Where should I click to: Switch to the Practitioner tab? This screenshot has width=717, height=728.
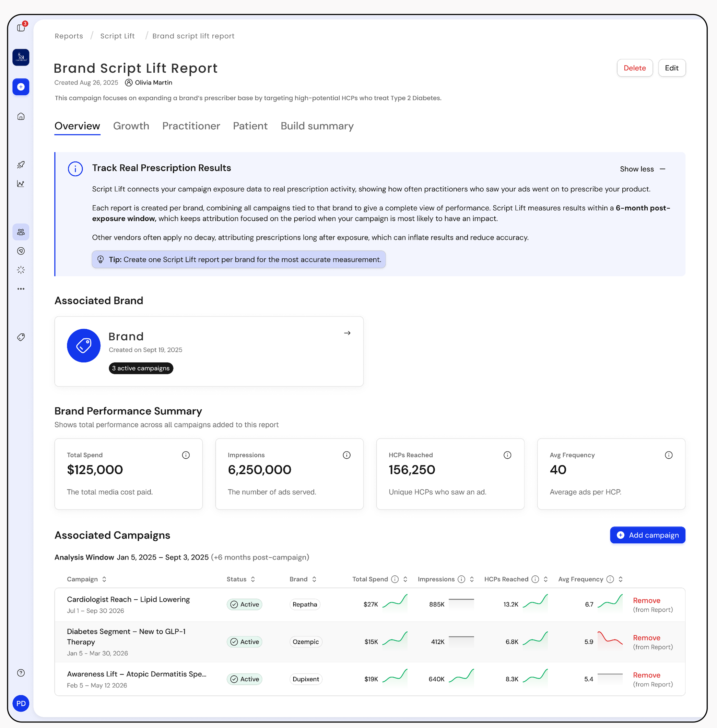(x=191, y=126)
